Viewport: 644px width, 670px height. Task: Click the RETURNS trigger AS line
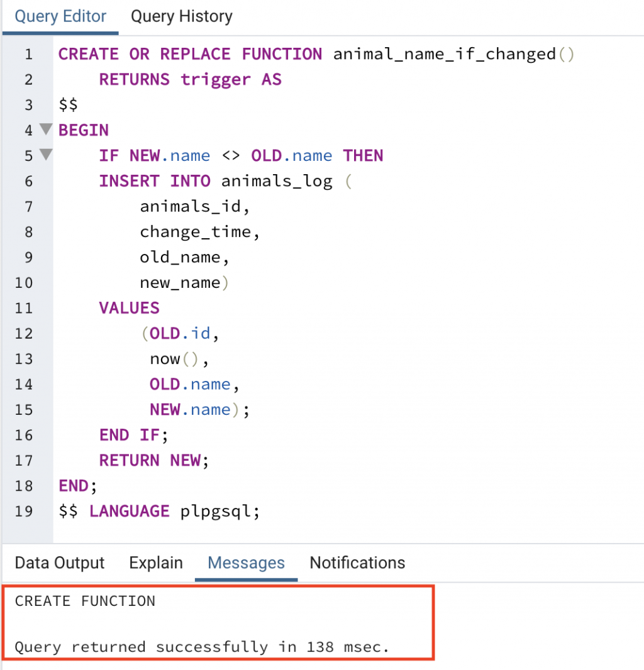(x=191, y=80)
